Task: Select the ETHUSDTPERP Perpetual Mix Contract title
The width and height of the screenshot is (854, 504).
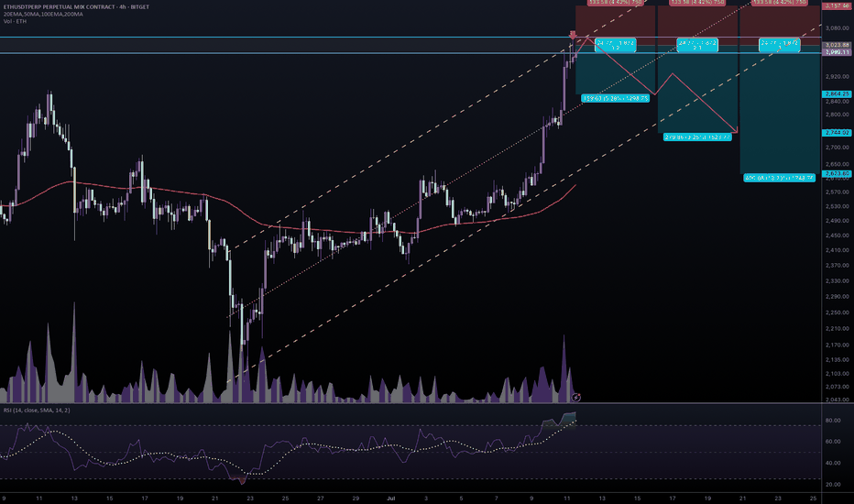Action: tap(76, 7)
